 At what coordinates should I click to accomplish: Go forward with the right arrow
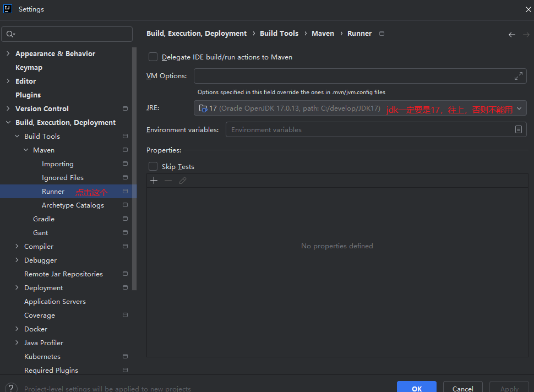526,35
